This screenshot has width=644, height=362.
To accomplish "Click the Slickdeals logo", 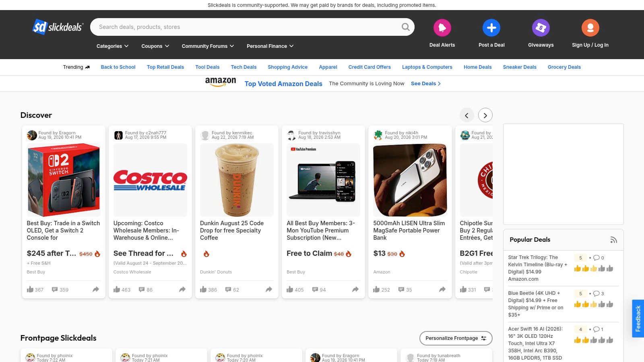I will coord(58,27).
